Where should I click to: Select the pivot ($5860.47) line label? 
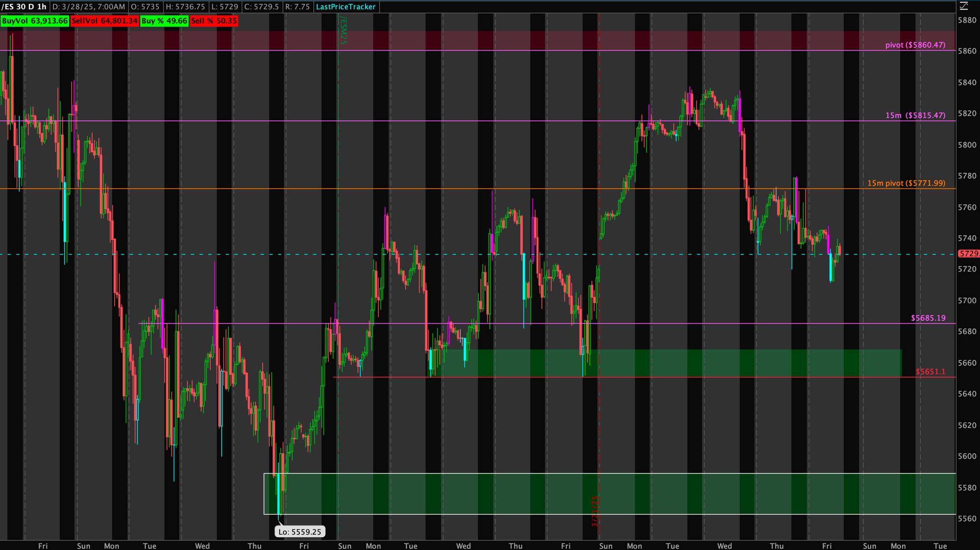[915, 45]
